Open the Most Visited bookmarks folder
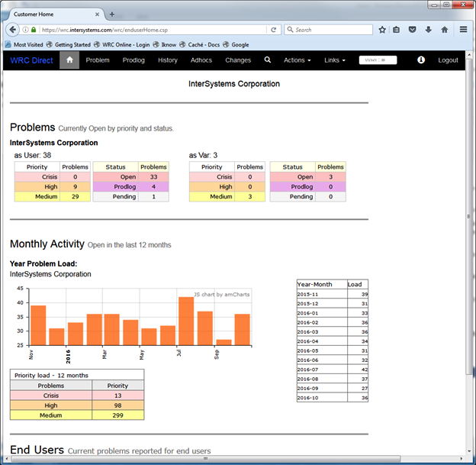Image resolution: width=476 pixels, height=465 pixels. pos(24,45)
